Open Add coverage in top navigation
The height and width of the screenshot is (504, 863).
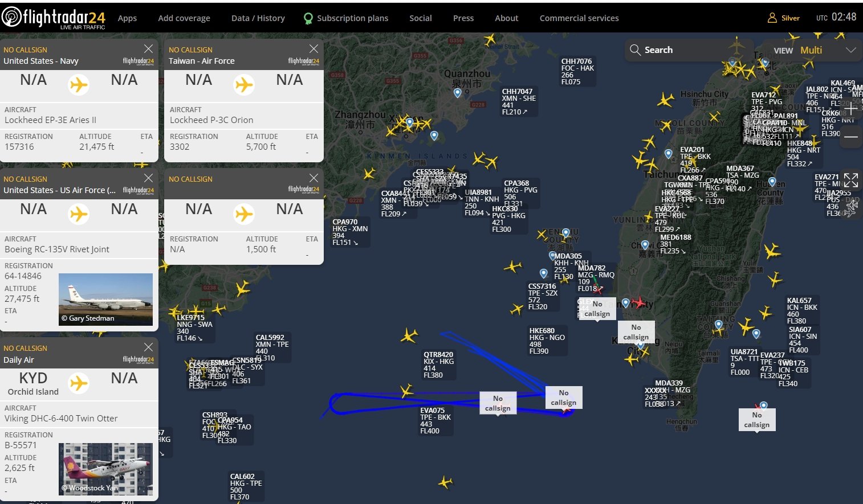point(184,18)
